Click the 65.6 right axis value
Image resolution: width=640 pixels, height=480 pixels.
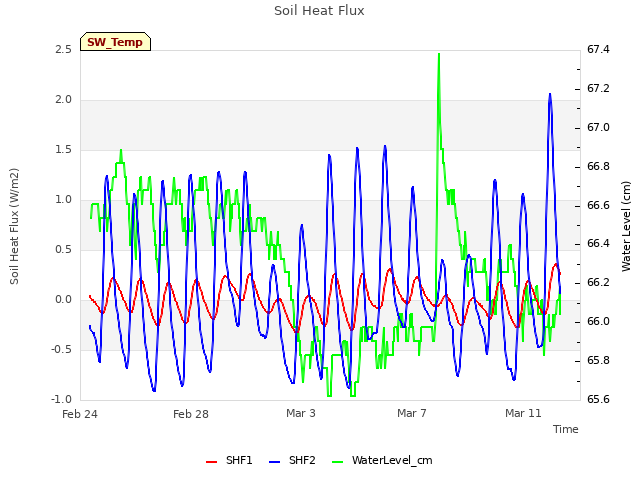pos(598,399)
